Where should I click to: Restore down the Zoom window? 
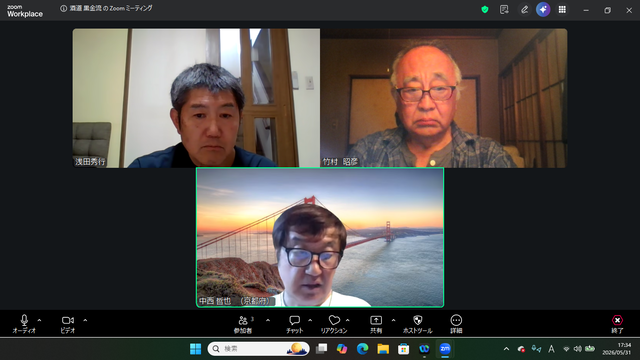[607, 10]
